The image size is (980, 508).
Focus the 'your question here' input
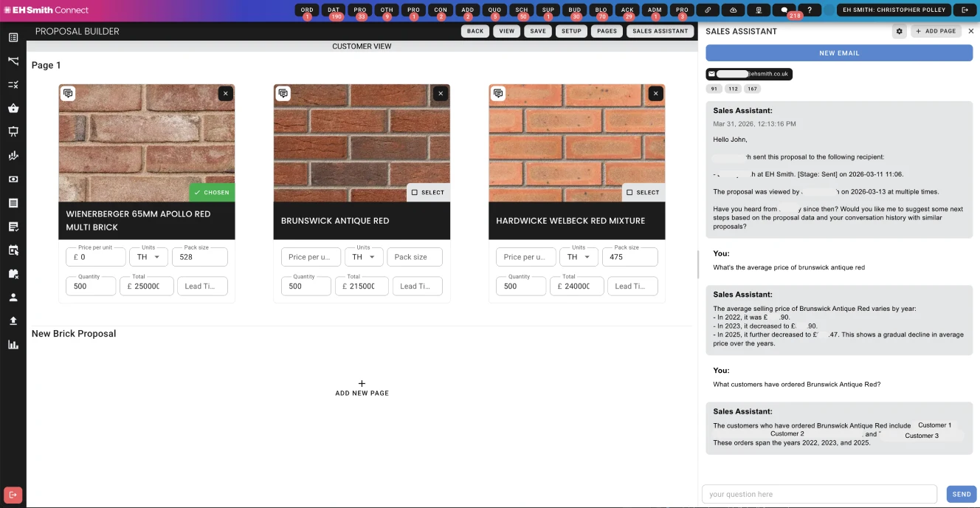(x=819, y=494)
